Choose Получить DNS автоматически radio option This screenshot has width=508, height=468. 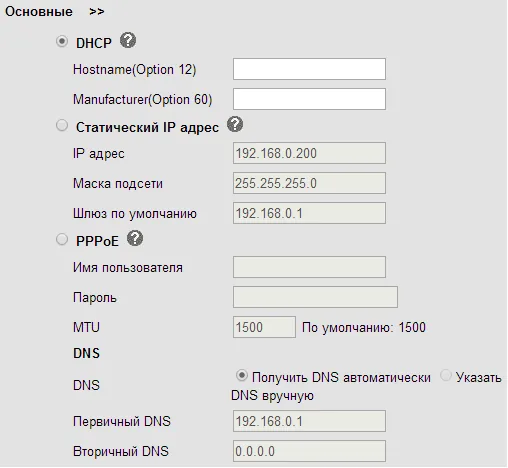(242, 376)
